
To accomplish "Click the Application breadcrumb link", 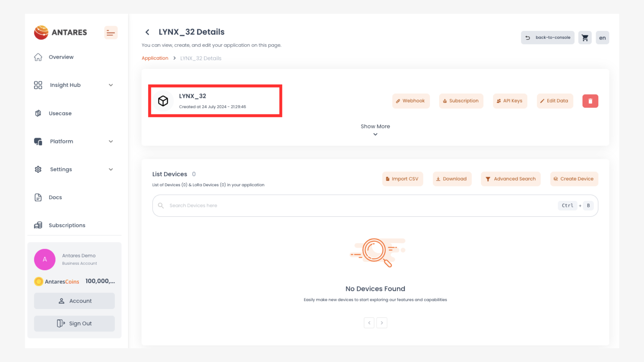I will coord(155,58).
